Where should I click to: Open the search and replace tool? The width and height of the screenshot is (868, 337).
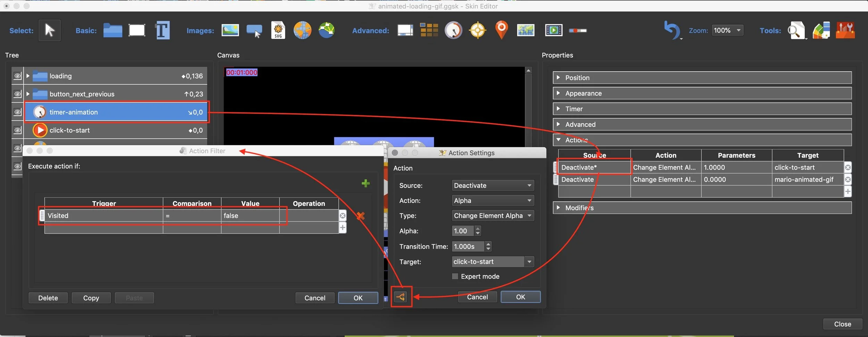(x=796, y=30)
